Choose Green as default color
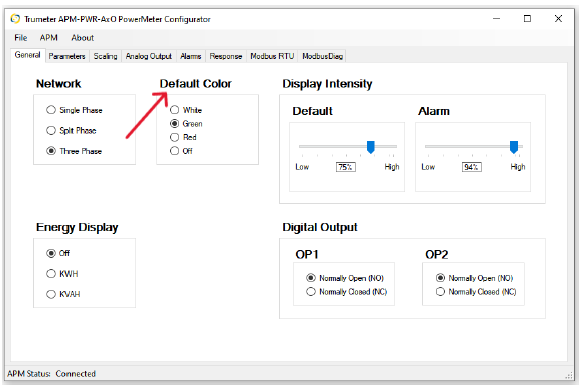The height and width of the screenshot is (389, 580). (x=186, y=124)
